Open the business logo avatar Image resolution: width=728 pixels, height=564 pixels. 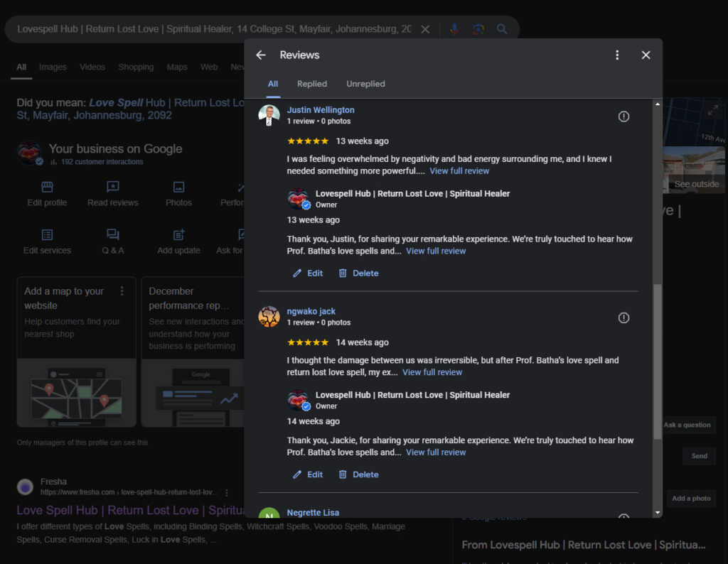click(x=29, y=153)
